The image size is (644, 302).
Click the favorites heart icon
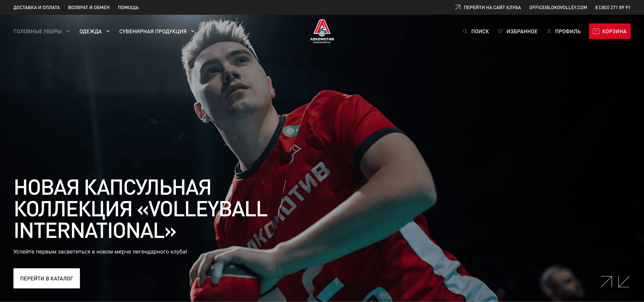pyautogui.click(x=500, y=31)
